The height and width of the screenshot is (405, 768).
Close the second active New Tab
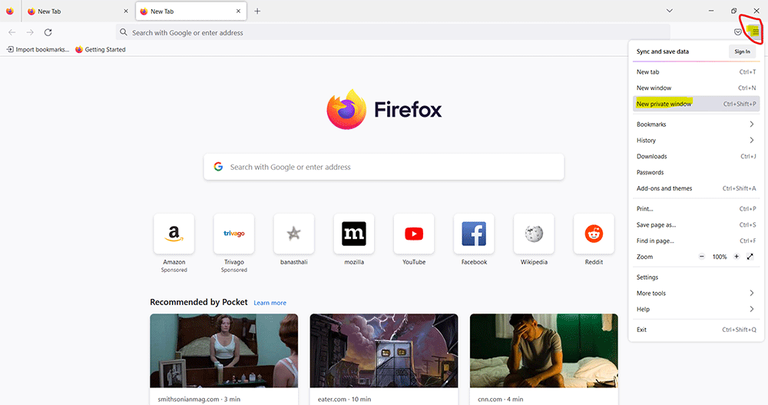tap(239, 11)
